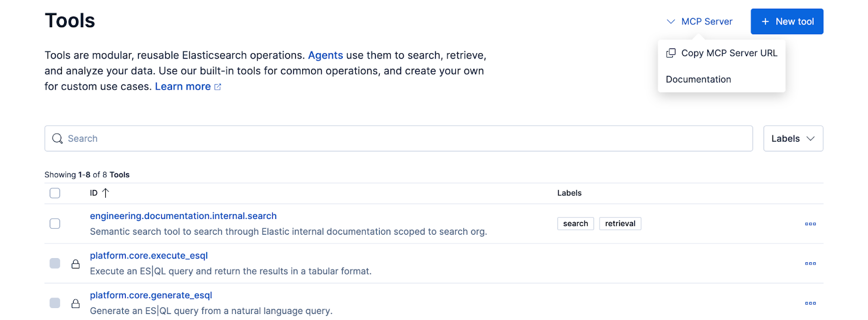Open actions menu for platform.core.execute_esql
The image size is (868, 320).
pyautogui.click(x=810, y=263)
